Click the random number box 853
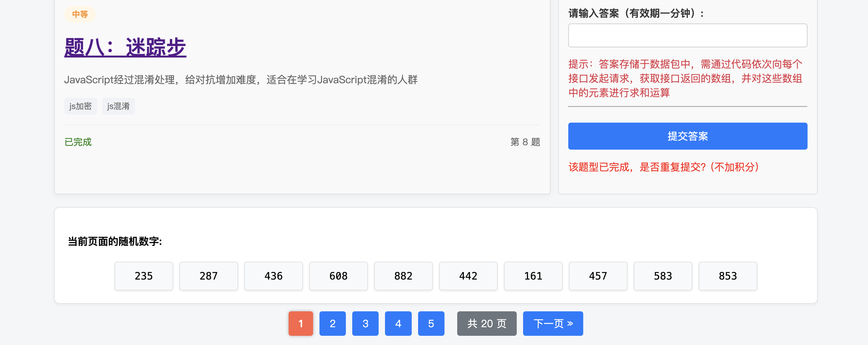Image resolution: width=868 pixels, height=345 pixels. click(727, 276)
